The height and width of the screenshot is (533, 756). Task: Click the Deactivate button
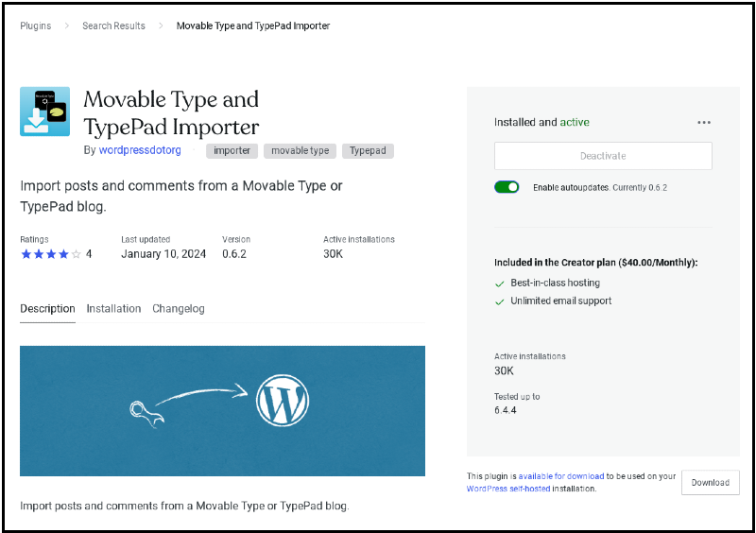point(603,156)
